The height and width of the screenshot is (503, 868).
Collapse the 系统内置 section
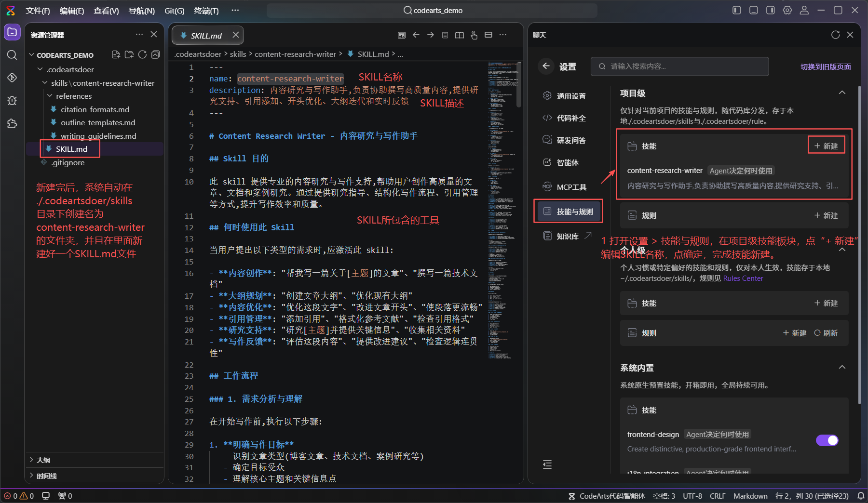(842, 367)
